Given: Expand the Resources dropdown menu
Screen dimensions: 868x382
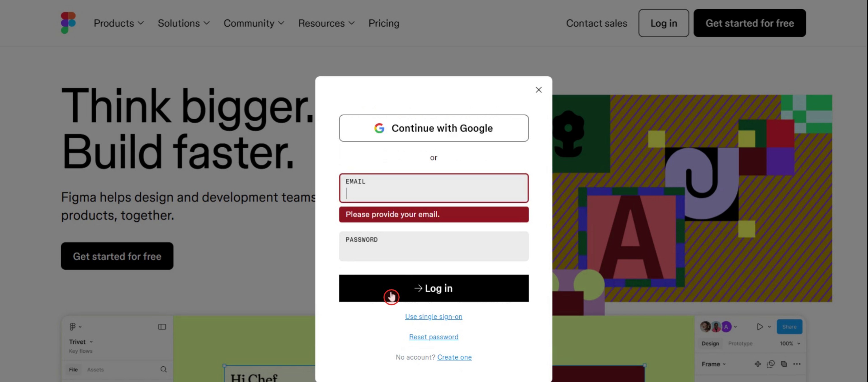Looking at the screenshot, I should [326, 23].
